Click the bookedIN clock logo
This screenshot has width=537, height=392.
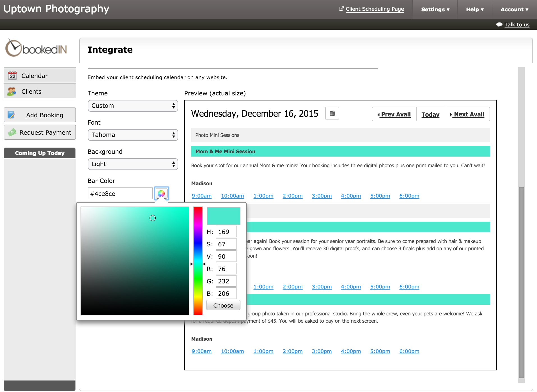click(x=13, y=48)
